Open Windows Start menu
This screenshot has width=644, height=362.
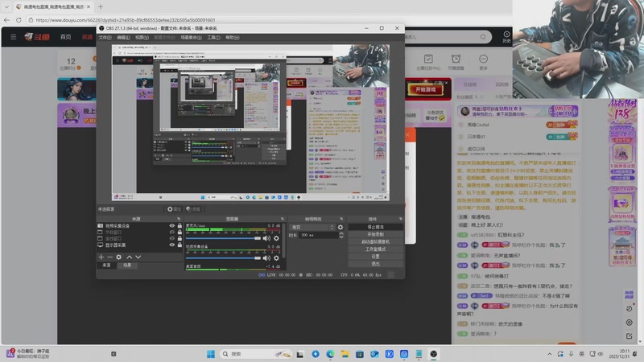point(211,354)
